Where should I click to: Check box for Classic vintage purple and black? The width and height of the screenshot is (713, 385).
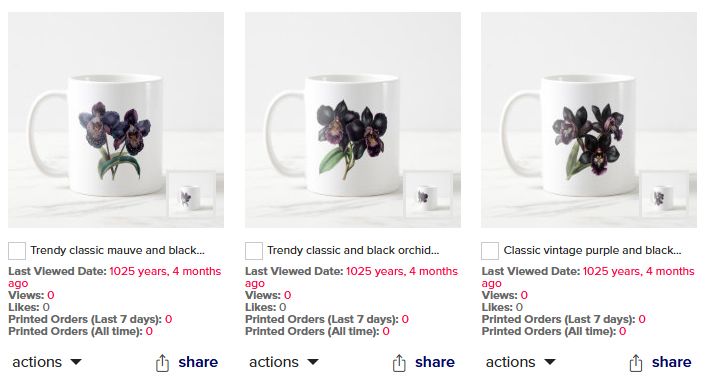tap(490, 251)
